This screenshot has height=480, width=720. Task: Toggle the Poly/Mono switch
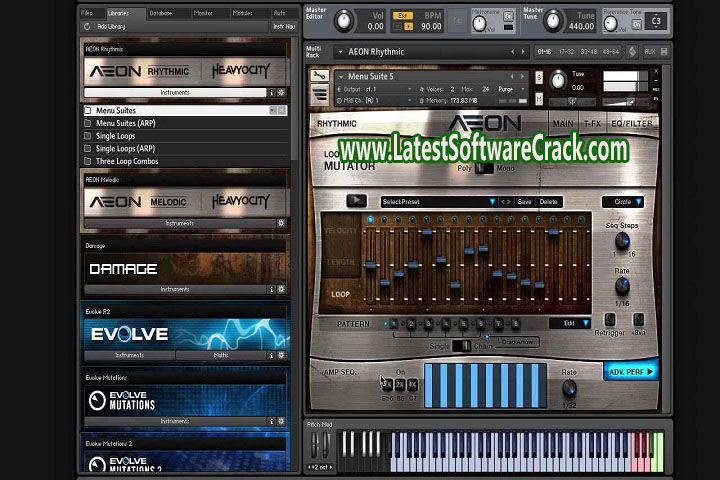coord(479,168)
